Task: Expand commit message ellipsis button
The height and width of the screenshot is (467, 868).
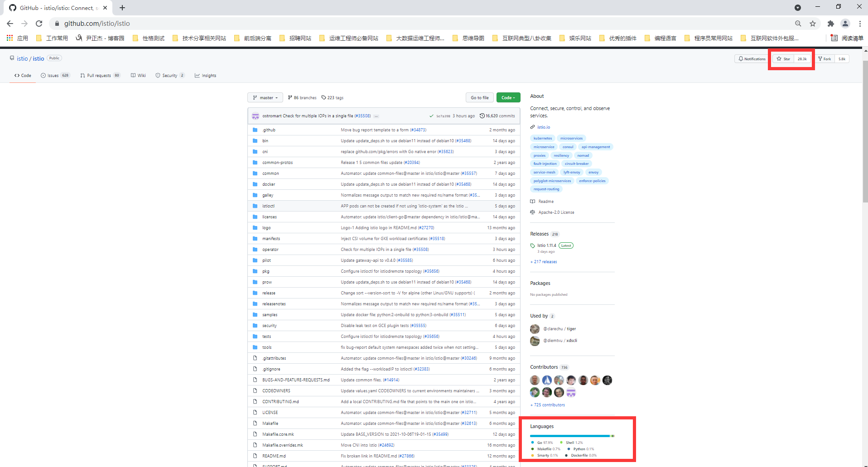Action: click(x=376, y=116)
